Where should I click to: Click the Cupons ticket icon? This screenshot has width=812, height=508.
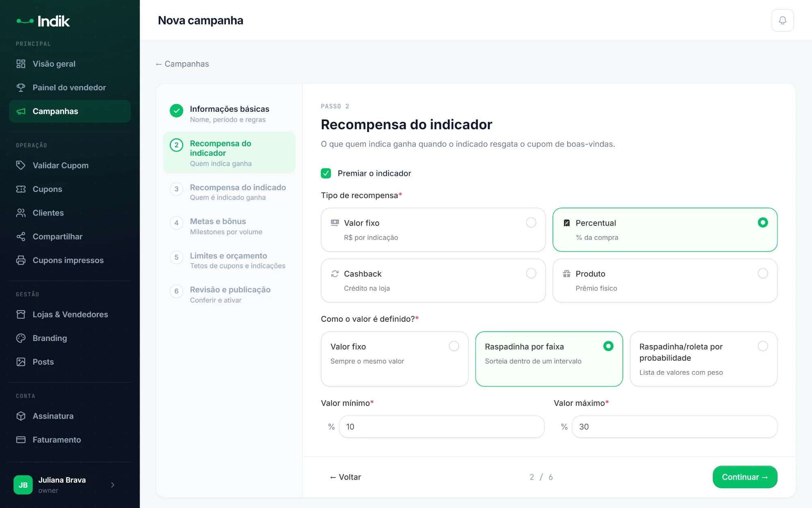[x=21, y=189]
